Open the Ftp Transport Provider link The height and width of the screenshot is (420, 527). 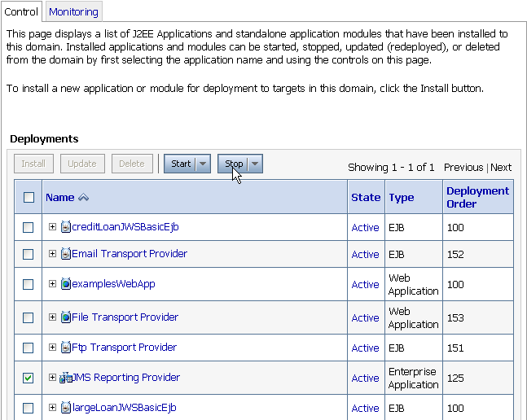[124, 348]
